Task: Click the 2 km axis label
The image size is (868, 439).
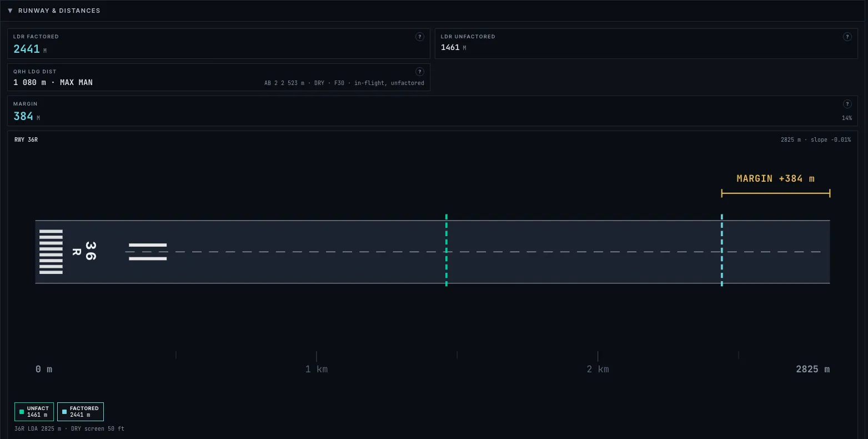Action: coord(598,369)
